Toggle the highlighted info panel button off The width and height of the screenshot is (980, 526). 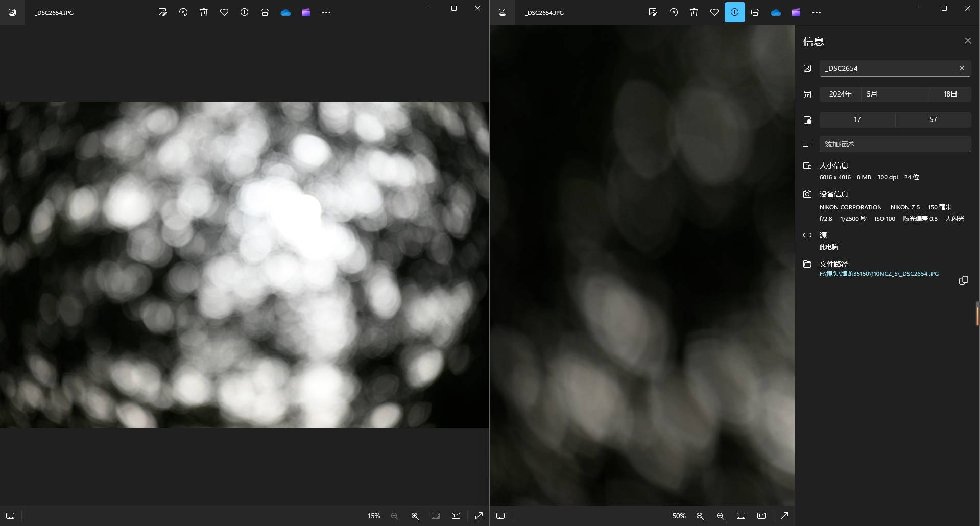tap(734, 12)
